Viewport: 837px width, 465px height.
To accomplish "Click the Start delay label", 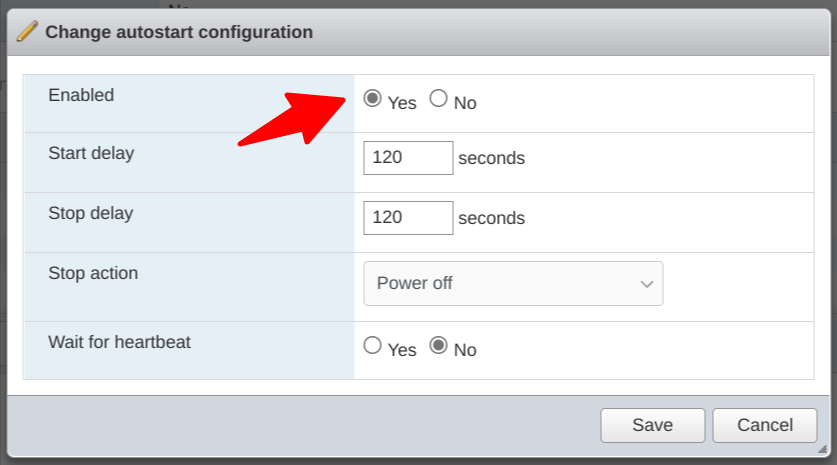I will coord(91,154).
